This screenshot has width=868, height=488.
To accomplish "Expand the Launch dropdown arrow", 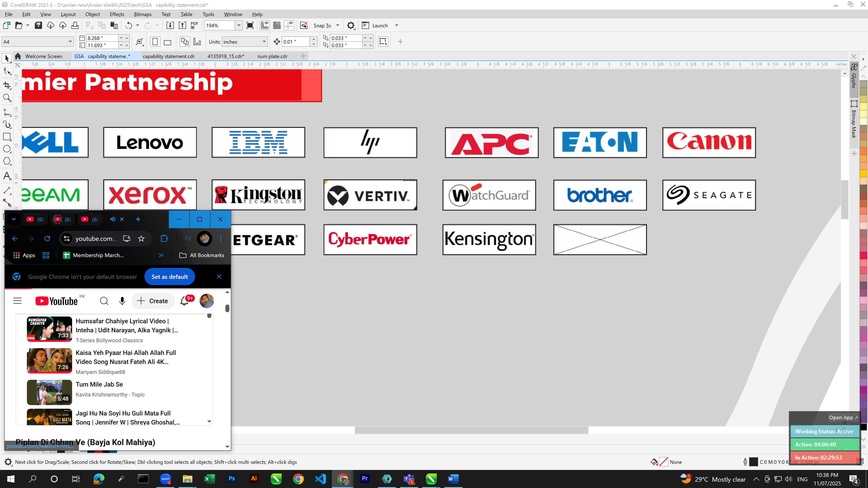I will [397, 25].
